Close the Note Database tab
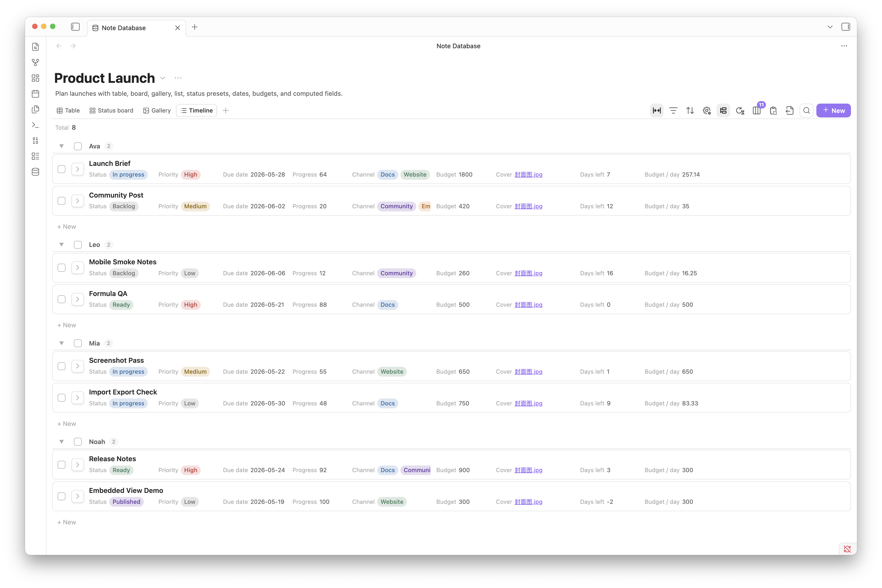 pos(178,28)
